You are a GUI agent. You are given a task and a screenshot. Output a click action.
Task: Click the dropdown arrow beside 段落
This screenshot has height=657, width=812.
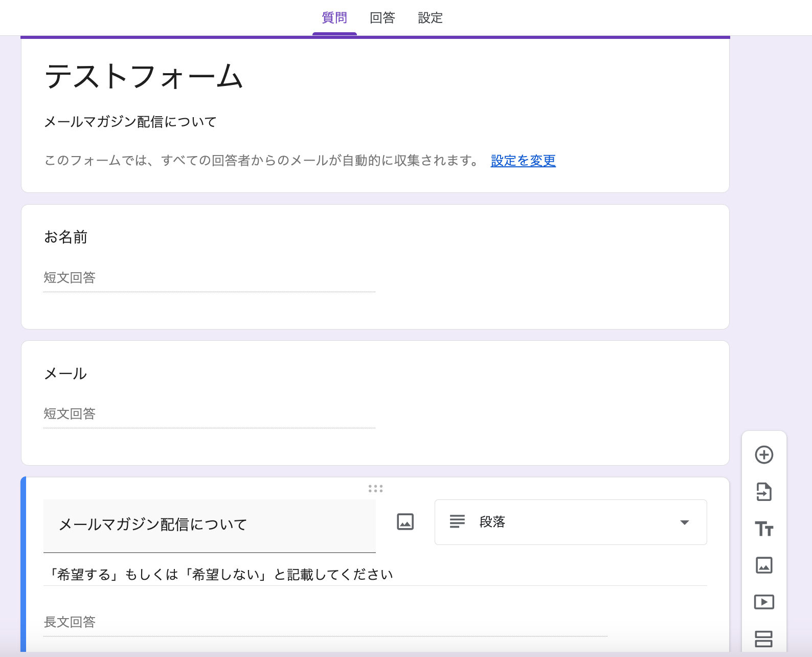click(x=684, y=522)
